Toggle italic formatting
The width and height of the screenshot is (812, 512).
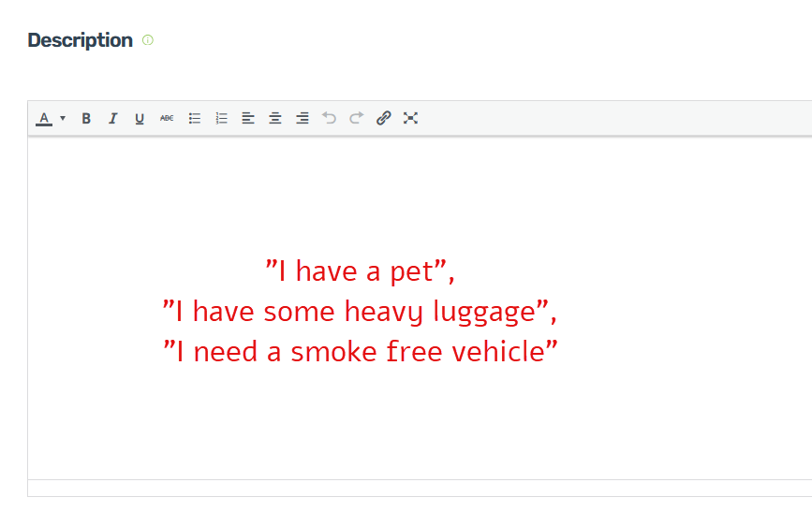tap(112, 118)
